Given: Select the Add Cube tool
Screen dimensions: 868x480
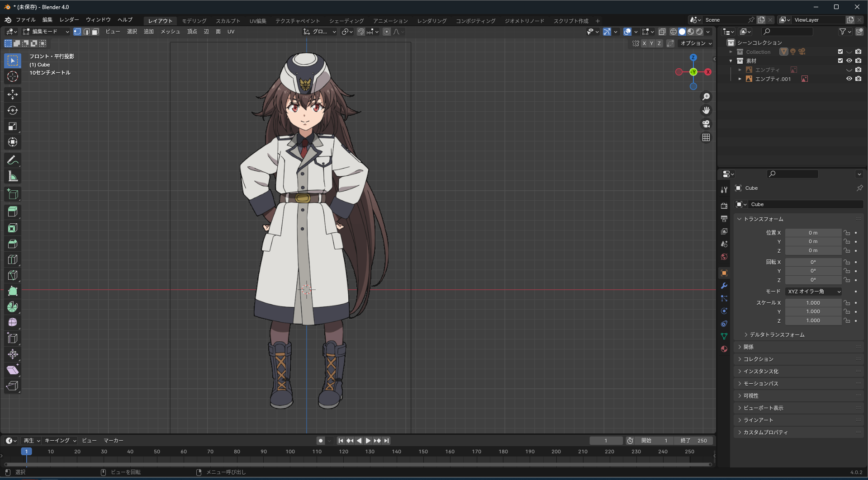Looking at the screenshot, I should pyautogui.click(x=13, y=194).
